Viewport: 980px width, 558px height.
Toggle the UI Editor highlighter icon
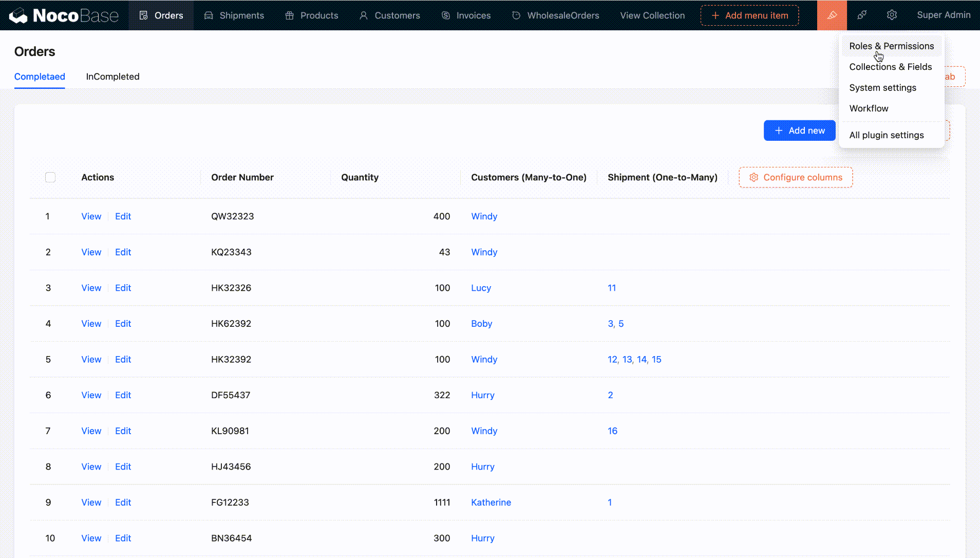point(832,15)
